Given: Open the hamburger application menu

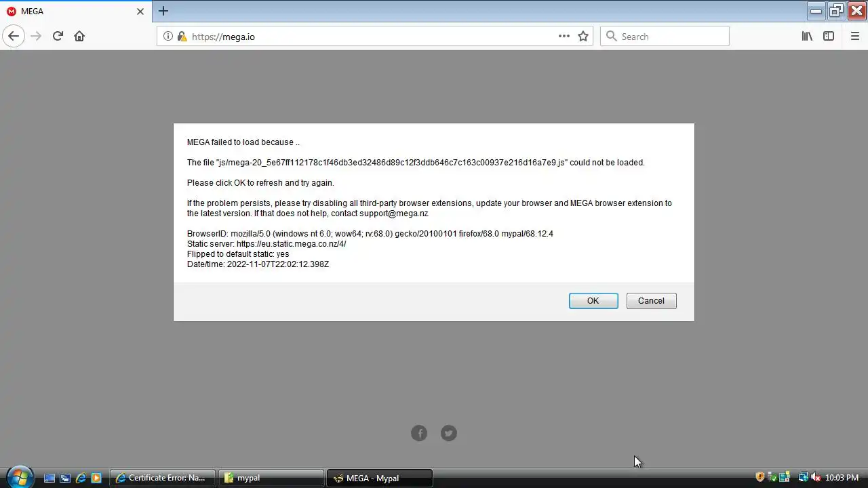Looking at the screenshot, I should coord(855,37).
